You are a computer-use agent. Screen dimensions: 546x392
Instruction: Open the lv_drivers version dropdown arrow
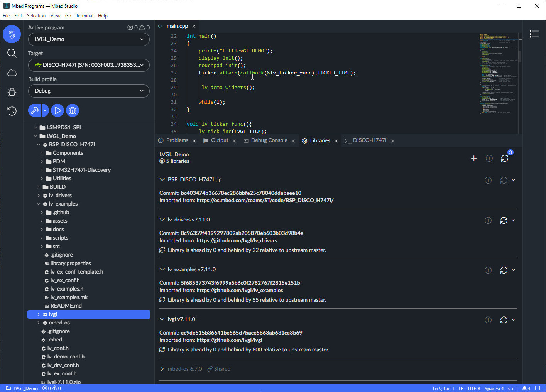click(x=514, y=220)
